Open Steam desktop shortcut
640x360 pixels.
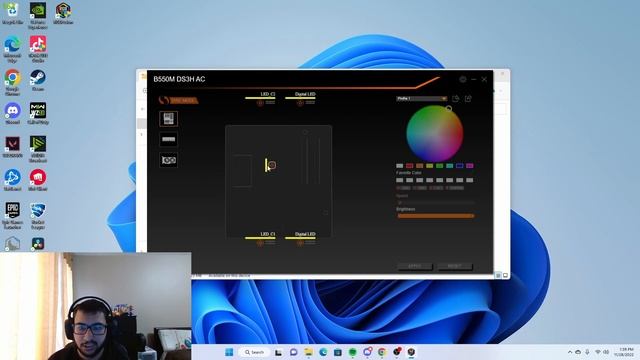pos(38,80)
